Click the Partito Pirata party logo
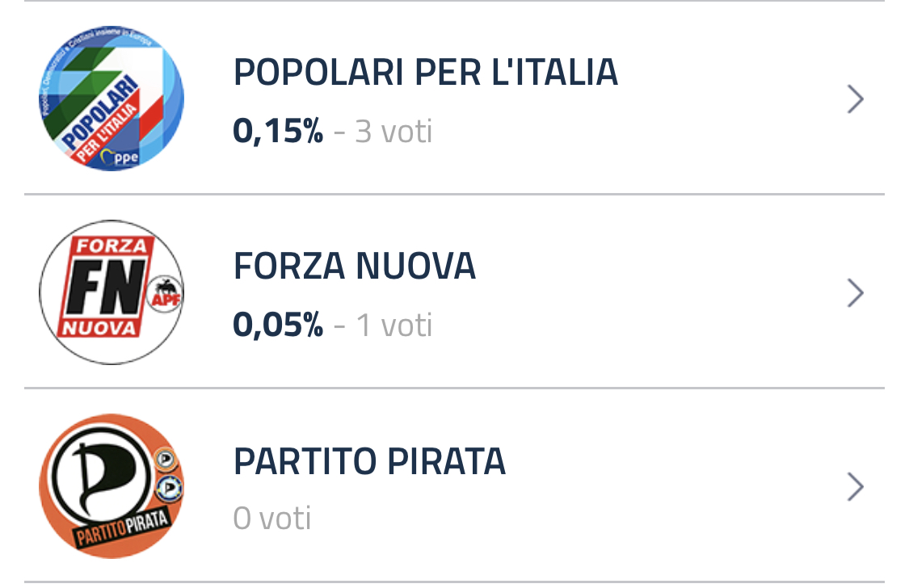This screenshot has height=588, width=909. [x=112, y=485]
